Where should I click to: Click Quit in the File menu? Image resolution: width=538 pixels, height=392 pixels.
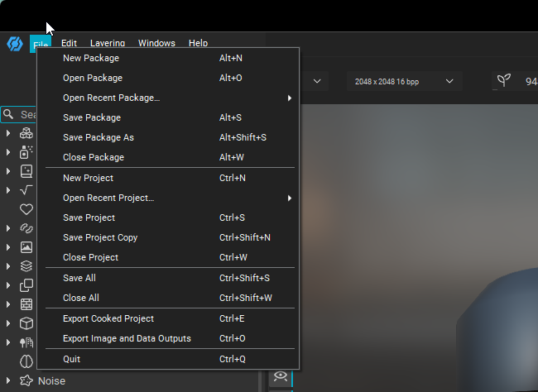pos(72,359)
